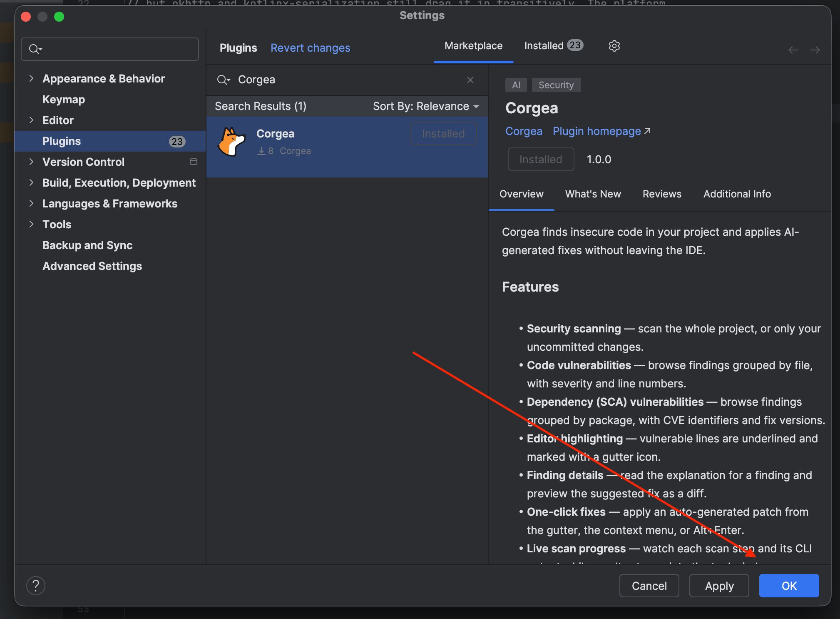Select Plugins in settings tree

(x=110, y=141)
